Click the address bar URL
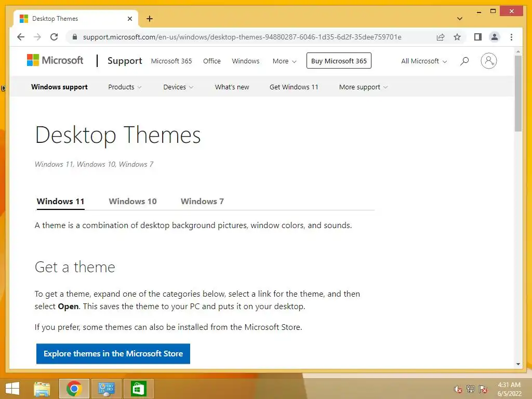Screen dimensions: 532x399 tap(242, 37)
